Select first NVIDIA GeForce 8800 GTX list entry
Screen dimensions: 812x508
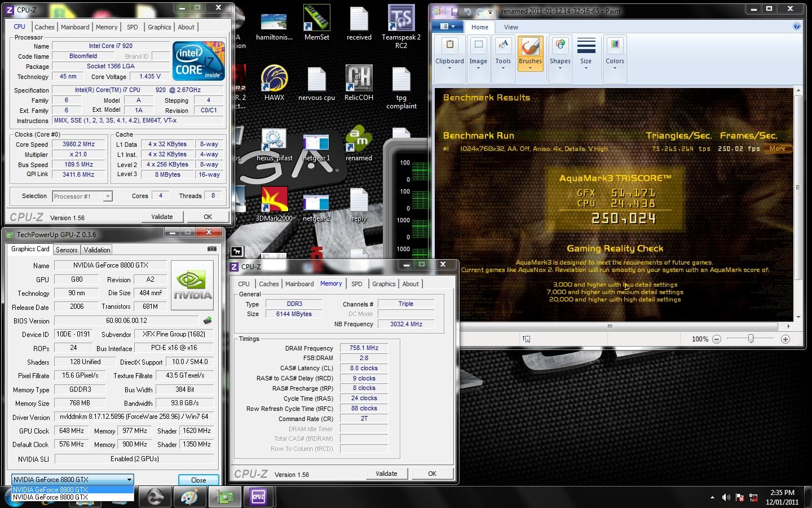coord(73,489)
